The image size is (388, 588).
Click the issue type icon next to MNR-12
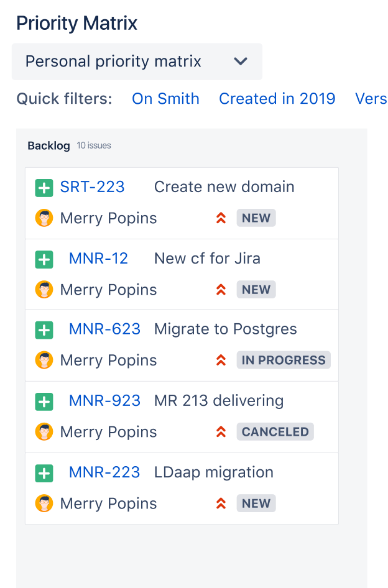coord(44,259)
